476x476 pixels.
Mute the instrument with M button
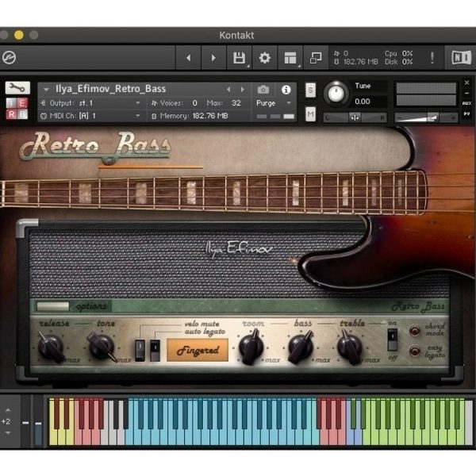click(x=310, y=114)
